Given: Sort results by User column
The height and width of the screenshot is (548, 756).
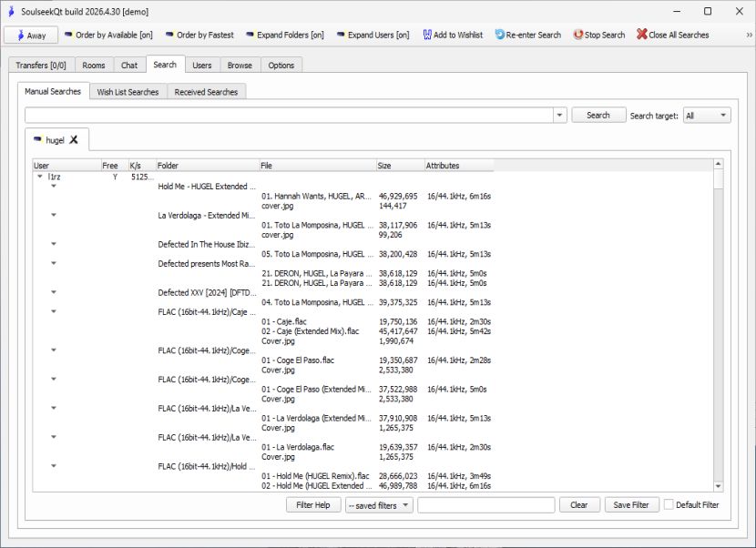Looking at the screenshot, I should [x=66, y=166].
